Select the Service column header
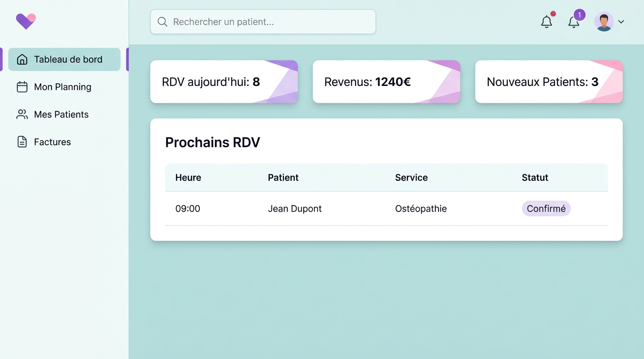 [411, 178]
